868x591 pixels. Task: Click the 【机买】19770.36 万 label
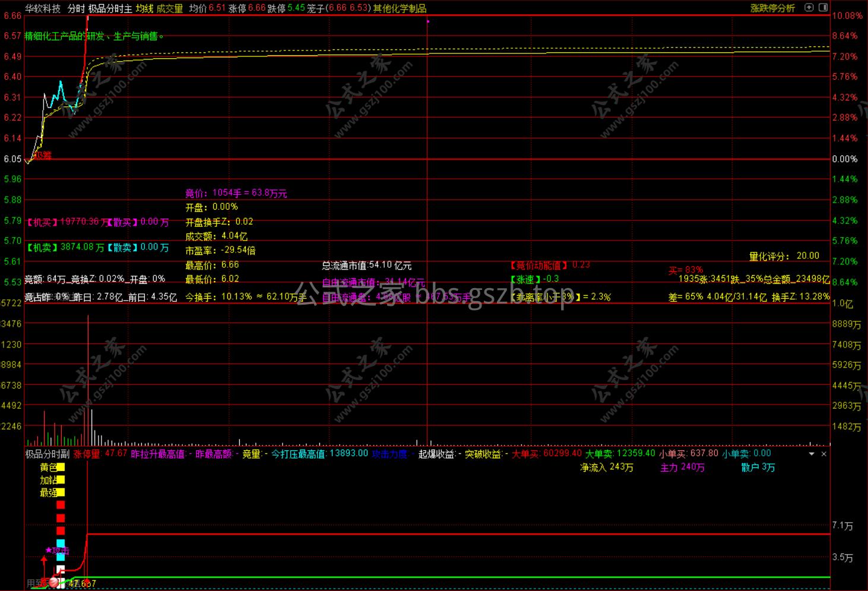point(67,222)
